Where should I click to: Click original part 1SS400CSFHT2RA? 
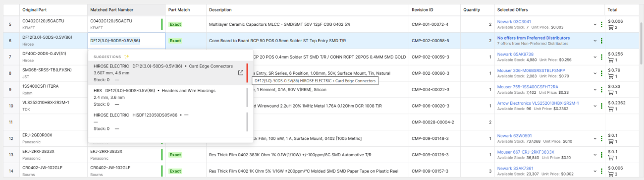40,86
